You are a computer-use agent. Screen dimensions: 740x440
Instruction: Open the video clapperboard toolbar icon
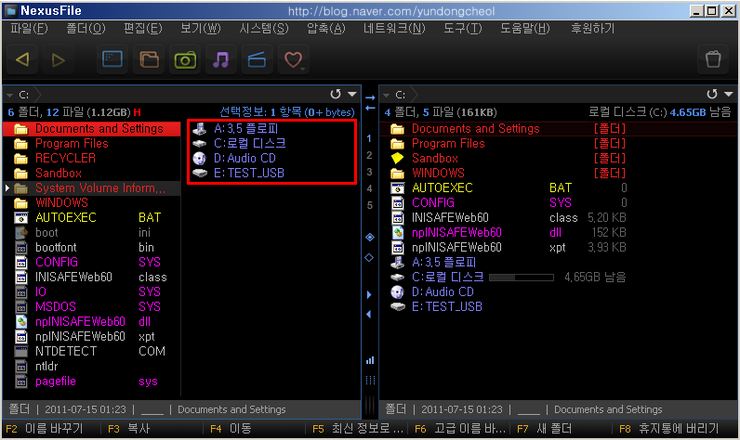point(257,60)
